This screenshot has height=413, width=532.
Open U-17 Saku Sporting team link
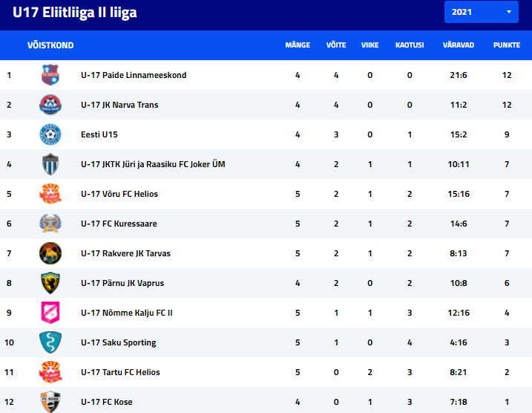pyautogui.click(x=119, y=342)
